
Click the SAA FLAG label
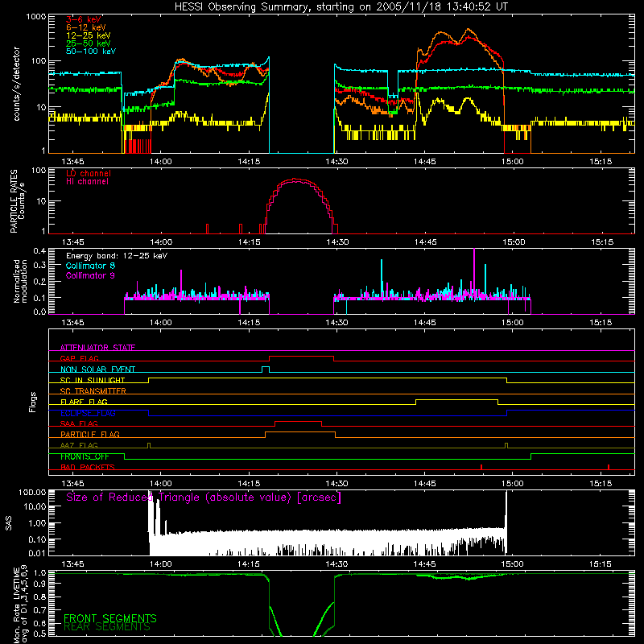coord(79,423)
